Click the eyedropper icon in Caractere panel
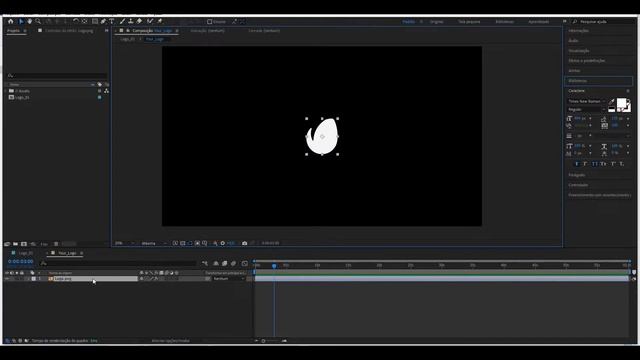The height and width of the screenshot is (360, 640). click(x=611, y=102)
